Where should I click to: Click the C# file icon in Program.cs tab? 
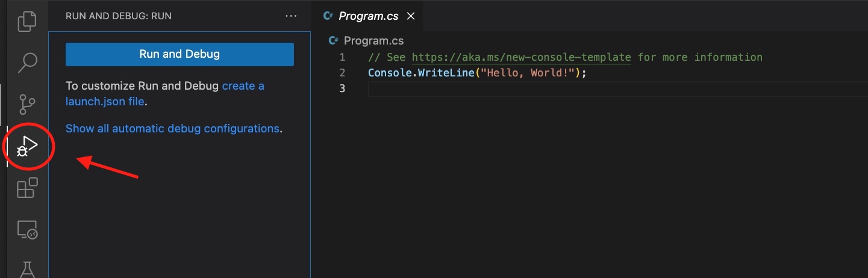[328, 16]
